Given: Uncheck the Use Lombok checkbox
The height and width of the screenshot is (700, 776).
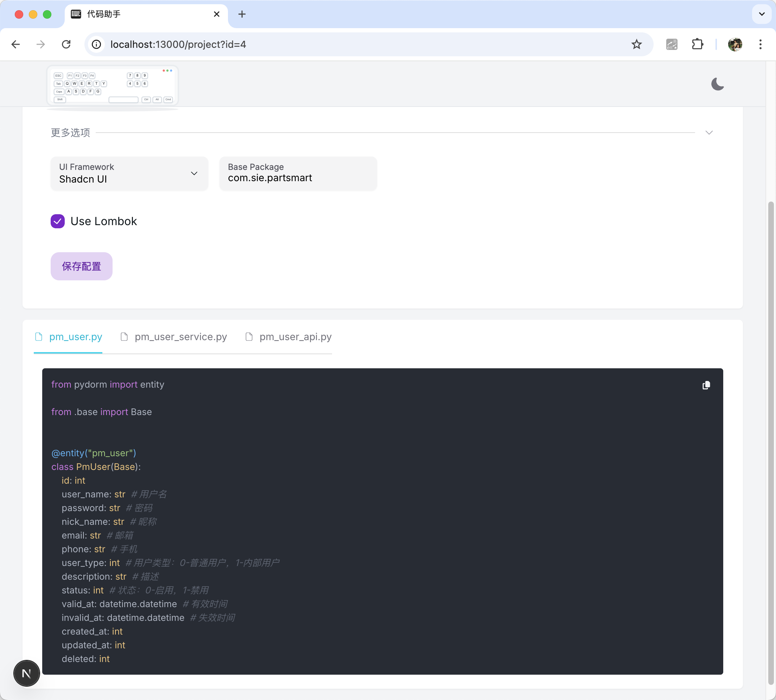Looking at the screenshot, I should point(58,221).
